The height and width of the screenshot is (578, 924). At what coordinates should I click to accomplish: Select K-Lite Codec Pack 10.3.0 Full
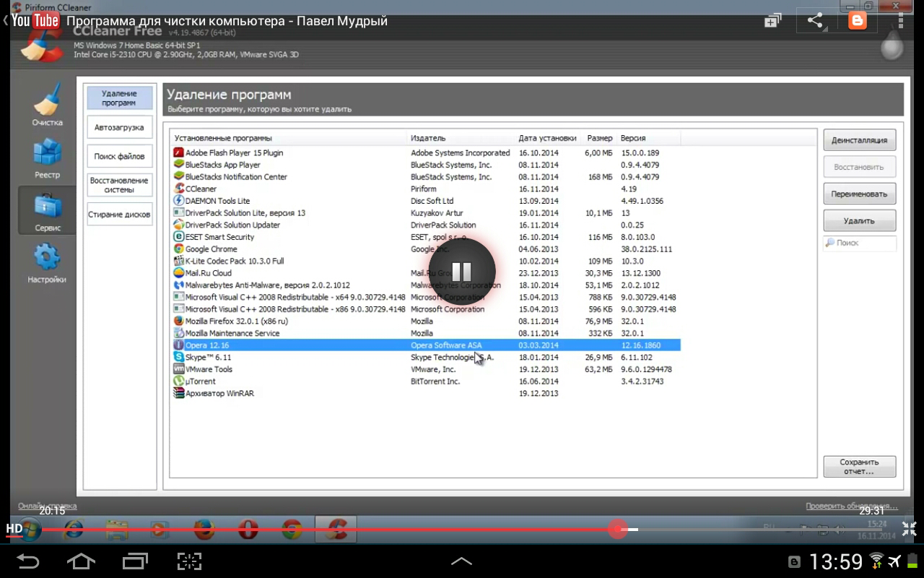tap(426, 261)
